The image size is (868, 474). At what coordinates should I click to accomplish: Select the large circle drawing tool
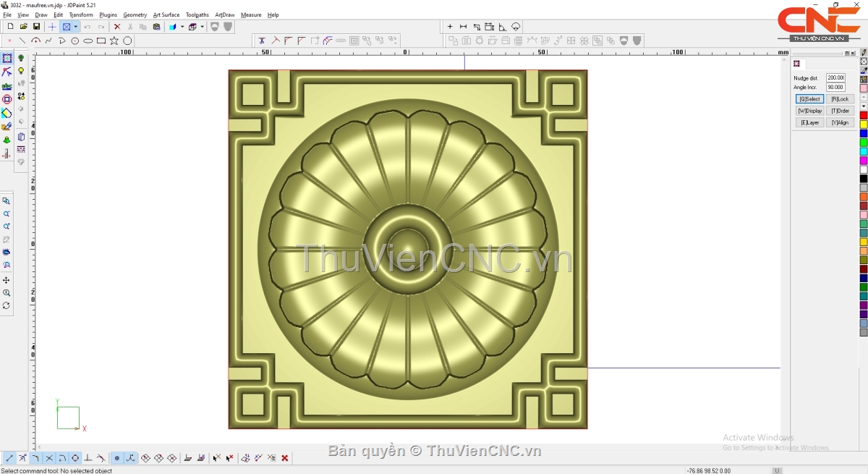click(127, 41)
